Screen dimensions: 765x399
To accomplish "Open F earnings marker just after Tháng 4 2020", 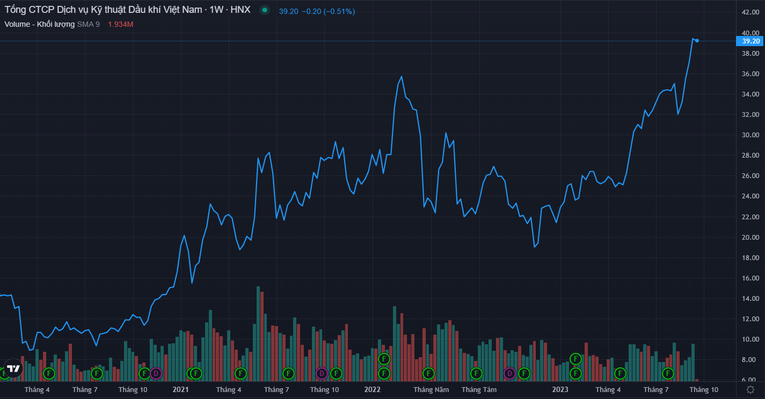I will click(49, 374).
